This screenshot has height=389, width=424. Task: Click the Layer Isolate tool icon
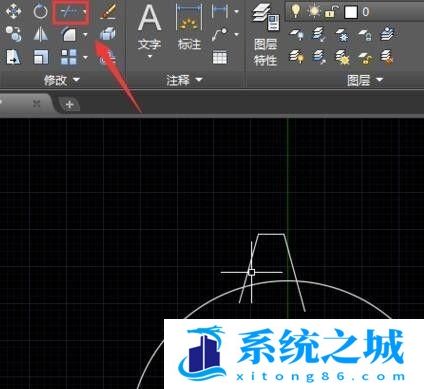coord(319,34)
